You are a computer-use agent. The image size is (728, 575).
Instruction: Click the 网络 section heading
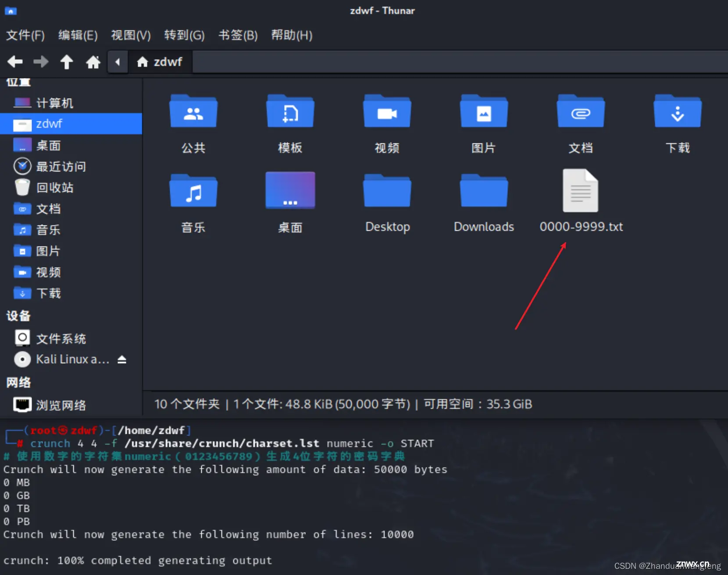18,382
